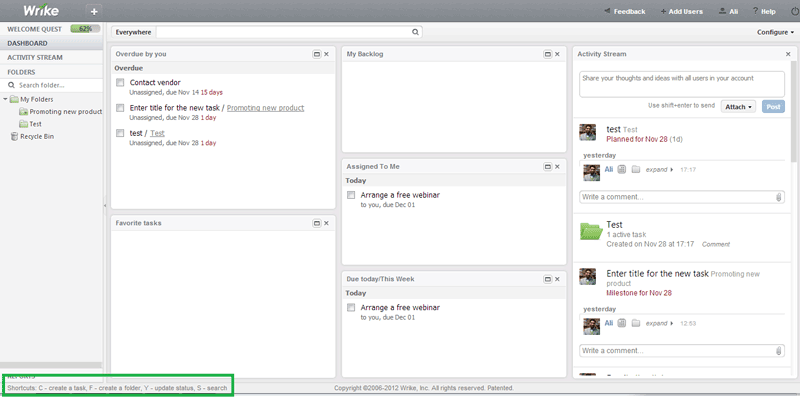Collapse the My Folders tree node
Viewport: 800px width, 397px height.
[5, 99]
